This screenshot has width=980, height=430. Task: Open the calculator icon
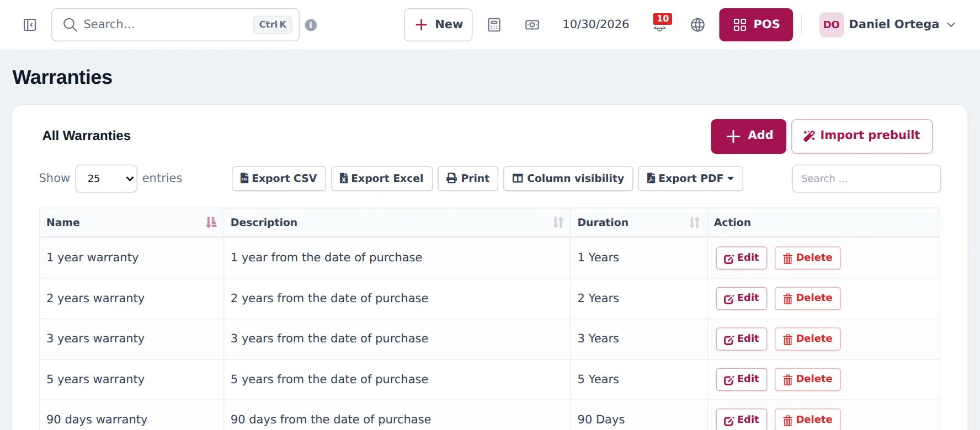[x=494, y=25]
